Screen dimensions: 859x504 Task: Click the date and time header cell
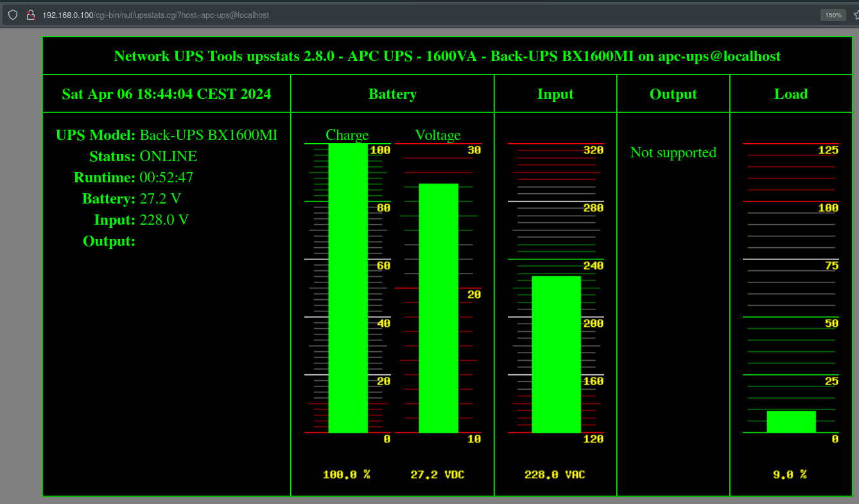166,94
